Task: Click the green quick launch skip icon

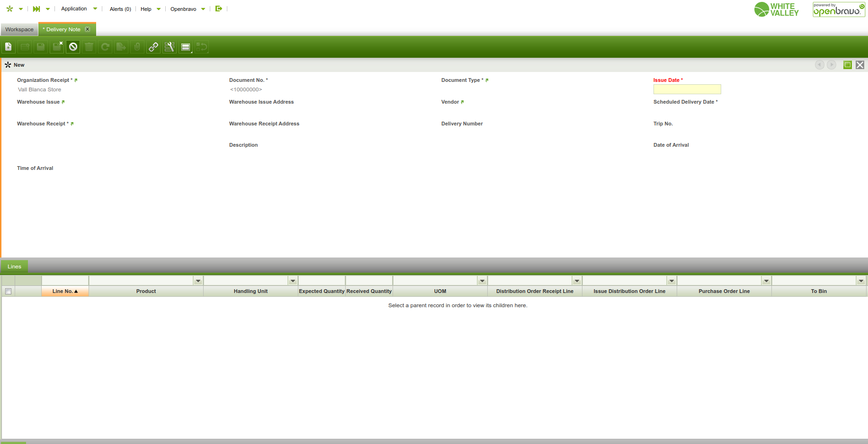Action: [x=36, y=9]
